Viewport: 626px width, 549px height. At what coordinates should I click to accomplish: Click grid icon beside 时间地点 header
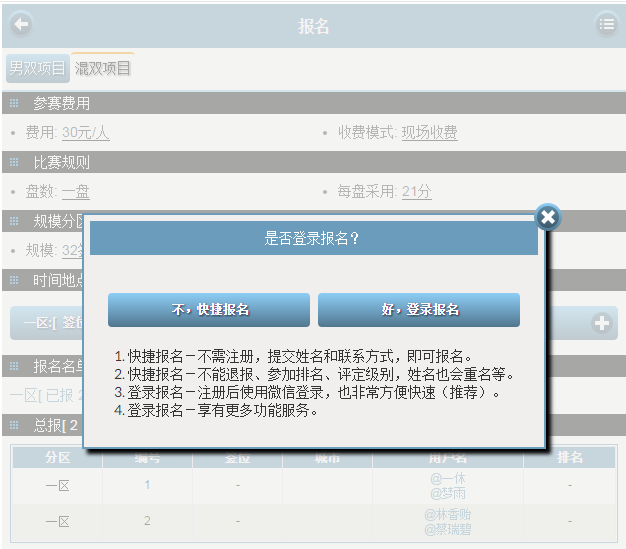(x=14, y=280)
